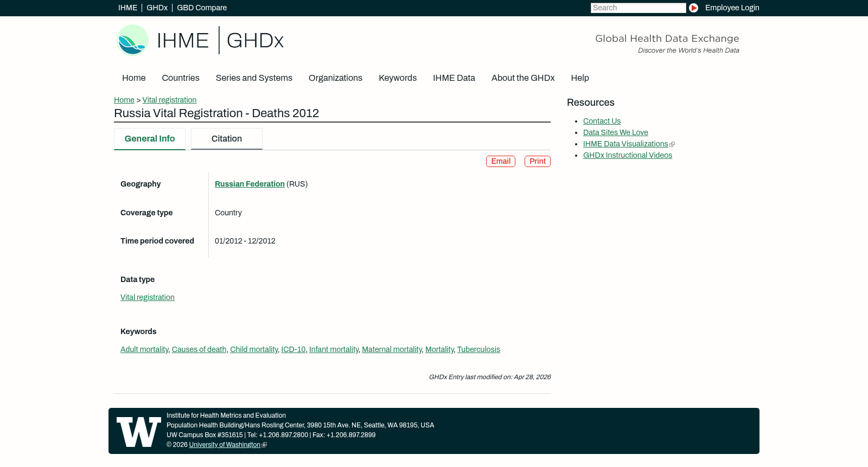This screenshot has height=467, width=868.
Task: Open GHDx link in top bar
Action: click(x=157, y=8)
